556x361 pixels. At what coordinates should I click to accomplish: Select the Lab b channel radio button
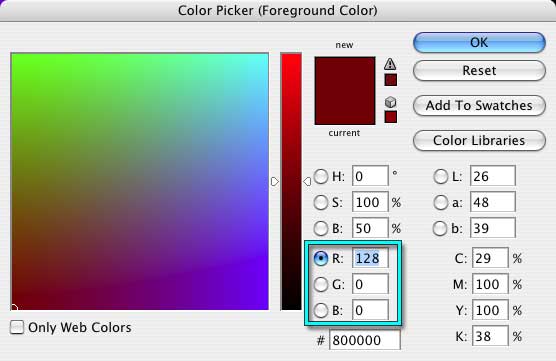tap(440, 228)
